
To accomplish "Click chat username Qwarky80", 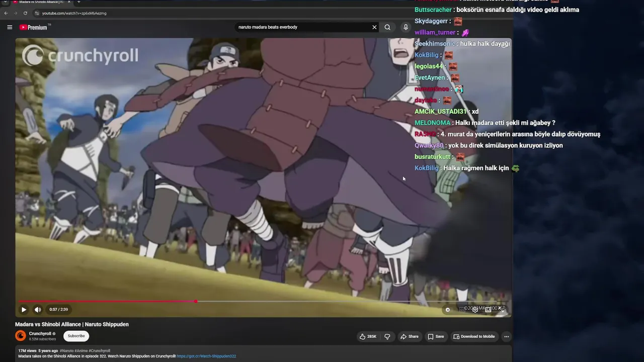I will click(x=429, y=145).
